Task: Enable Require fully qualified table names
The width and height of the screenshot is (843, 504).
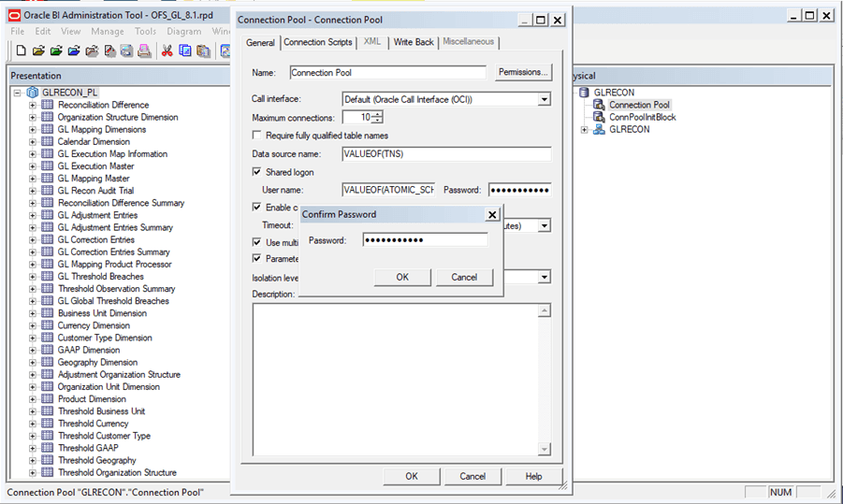Action: click(257, 135)
